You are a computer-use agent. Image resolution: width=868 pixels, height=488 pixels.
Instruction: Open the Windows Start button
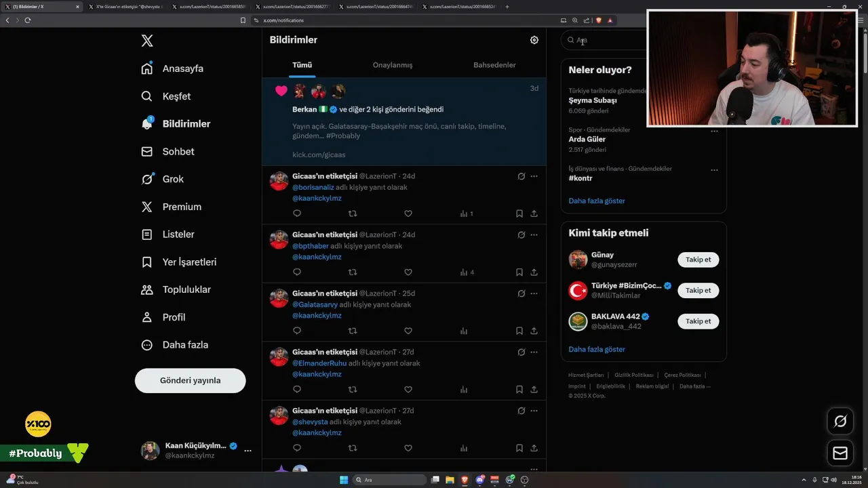(344, 480)
